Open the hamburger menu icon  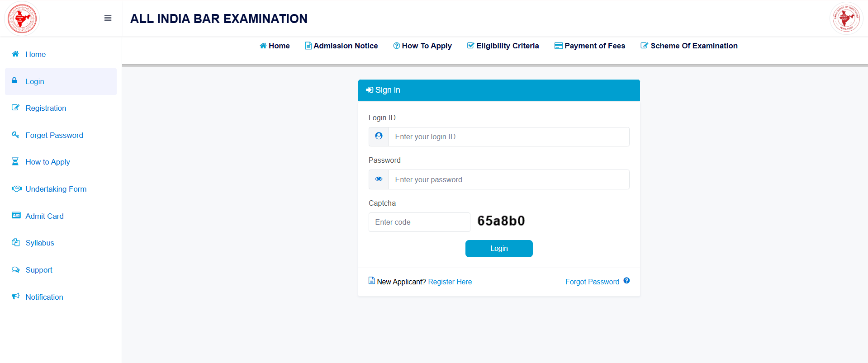tap(108, 18)
